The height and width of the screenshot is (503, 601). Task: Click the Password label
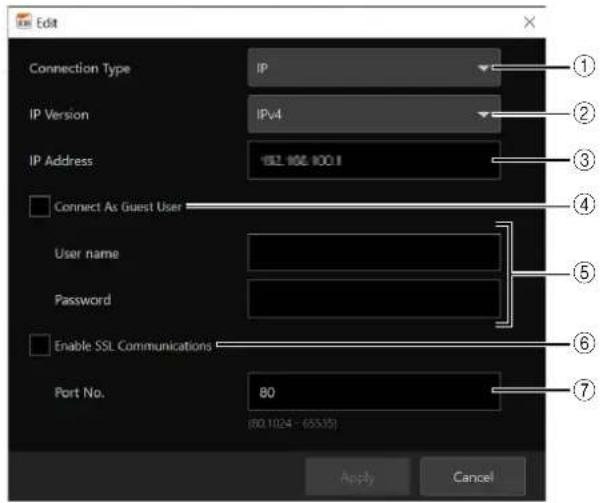coord(83,299)
